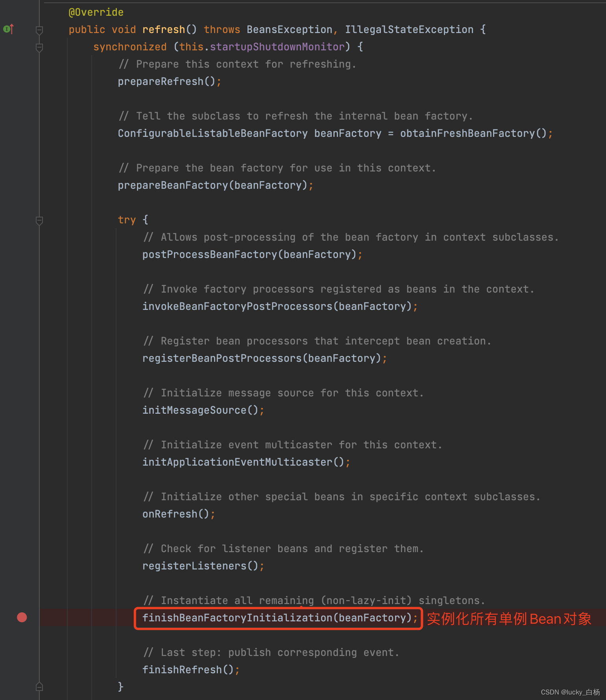Click the initApplicationEventMulticaster() call
The image size is (606, 700).
(x=243, y=462)
